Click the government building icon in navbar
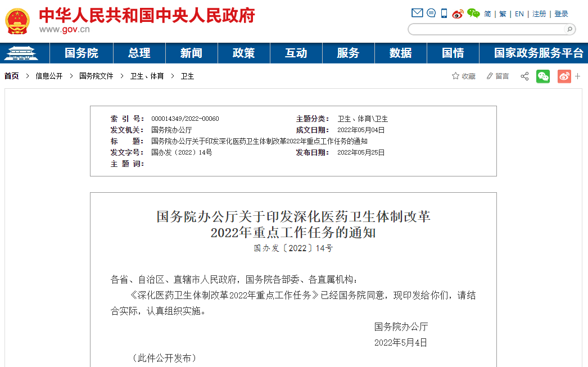Viewport: 588px width, 367px height. point(21,53)
